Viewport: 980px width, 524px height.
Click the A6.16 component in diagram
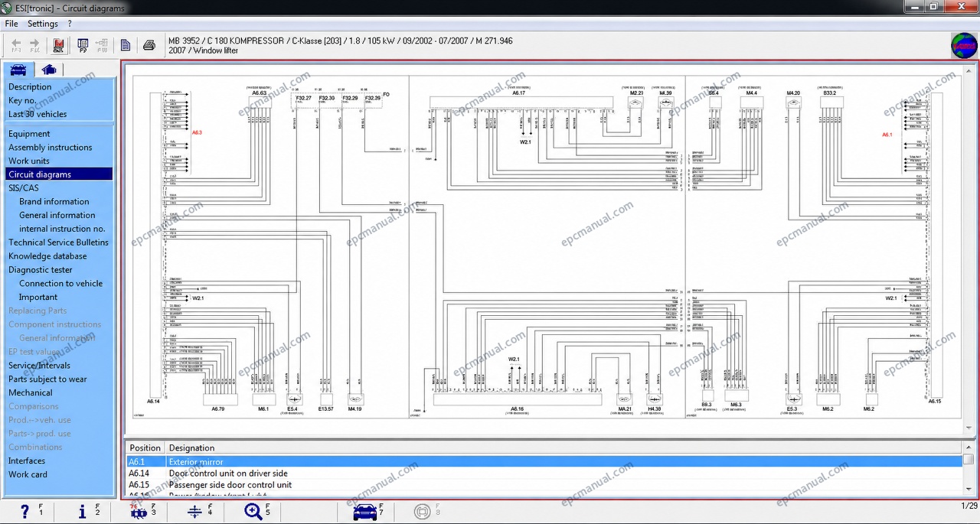click(518, 401)
